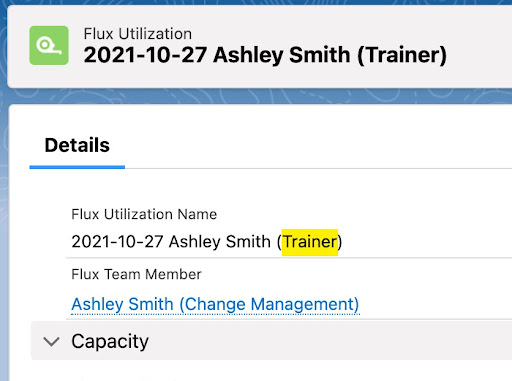Click the Flux Utilization Name field label

[x=144, y=214]
